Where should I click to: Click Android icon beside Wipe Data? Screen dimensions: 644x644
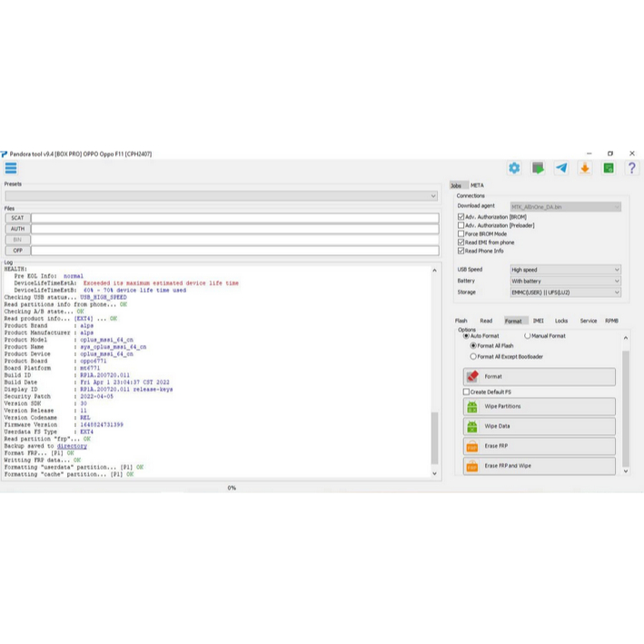coord(472,426)
